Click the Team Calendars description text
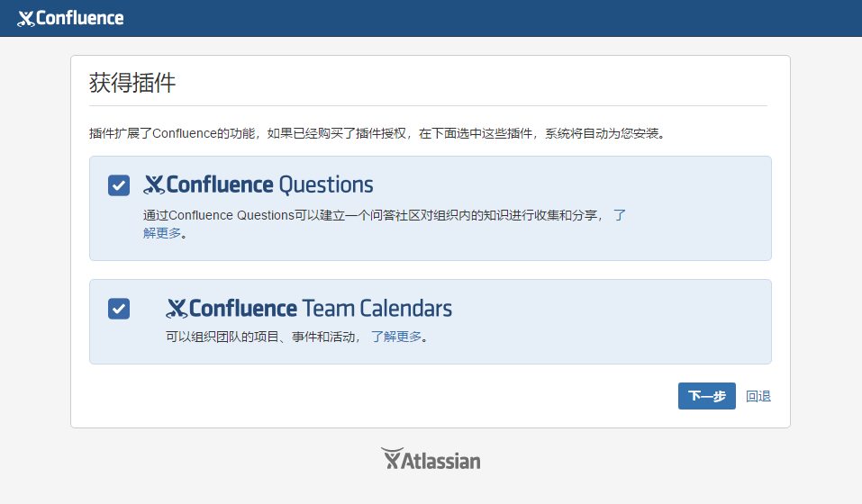Image resolution: width=862 pixels, height=504 pixels. [x=297, y=337]
